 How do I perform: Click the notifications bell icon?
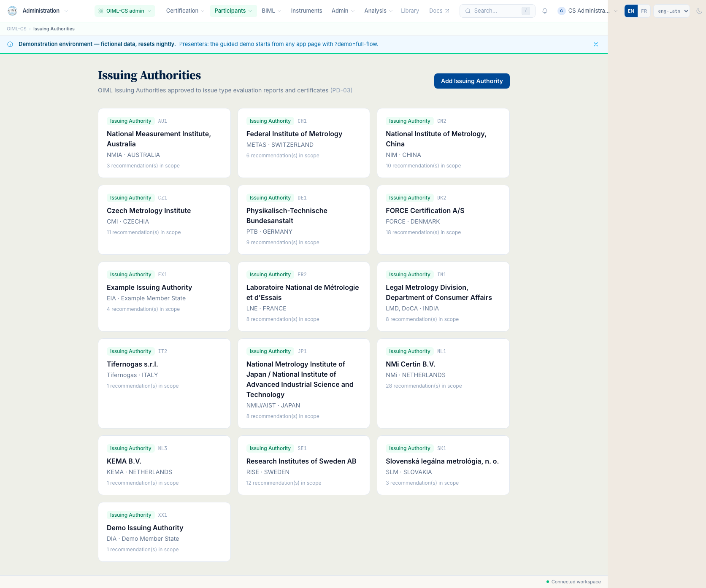pos(545,11)
